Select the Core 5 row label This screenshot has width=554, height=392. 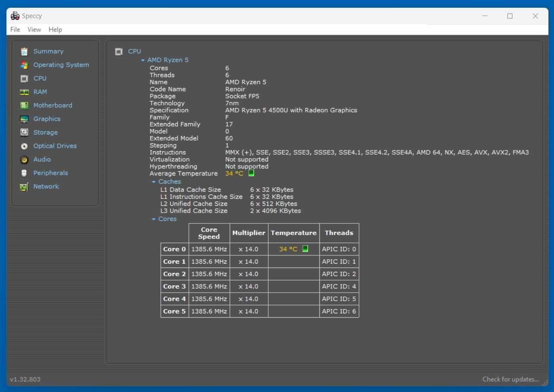tap(175, 311)
